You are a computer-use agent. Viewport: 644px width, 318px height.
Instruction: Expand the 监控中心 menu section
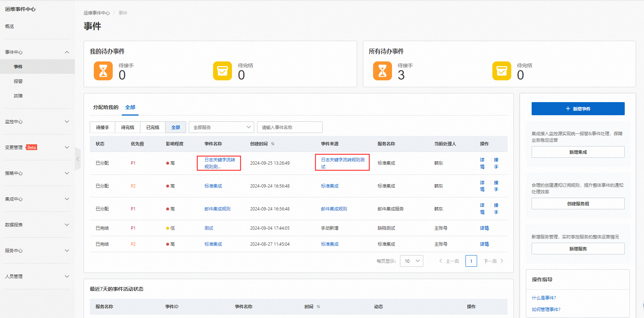tap(67, 122)
